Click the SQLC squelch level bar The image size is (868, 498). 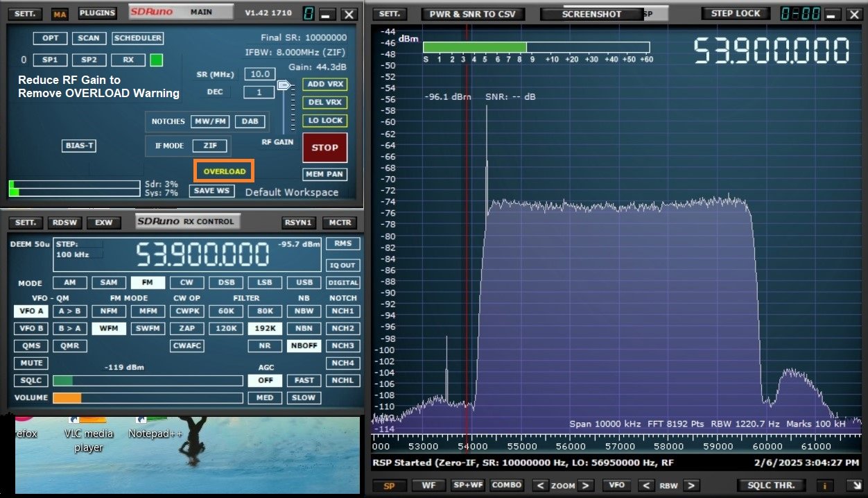click(148, 380)
